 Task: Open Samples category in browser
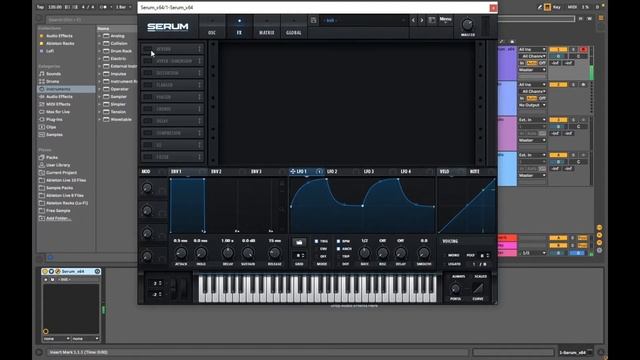tap(54, 135)
